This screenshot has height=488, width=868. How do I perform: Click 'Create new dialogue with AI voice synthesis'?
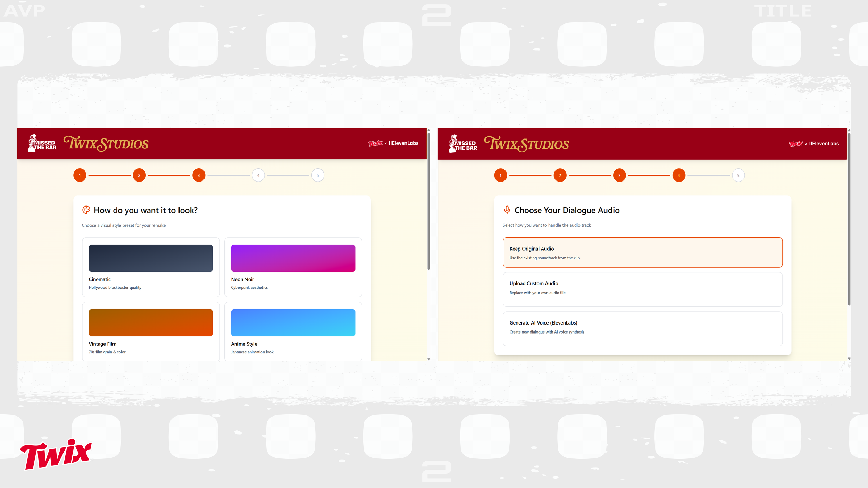(x=546, y=332)
